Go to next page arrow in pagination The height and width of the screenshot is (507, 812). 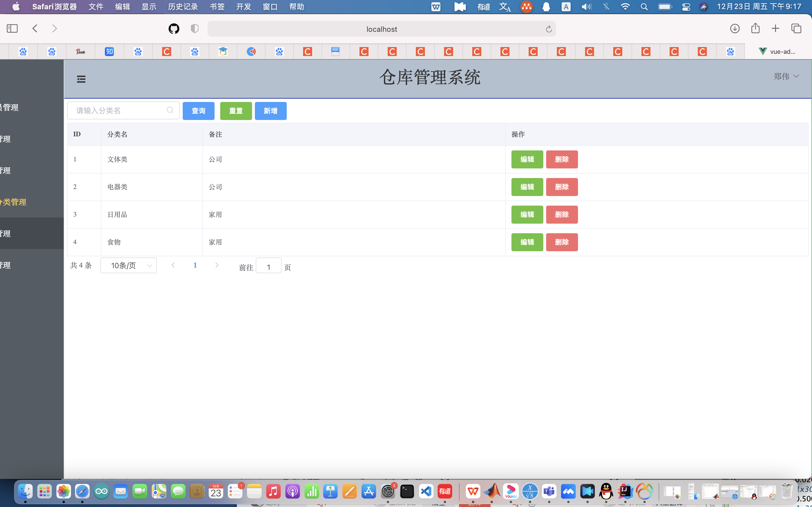click(x=217, y=265)
